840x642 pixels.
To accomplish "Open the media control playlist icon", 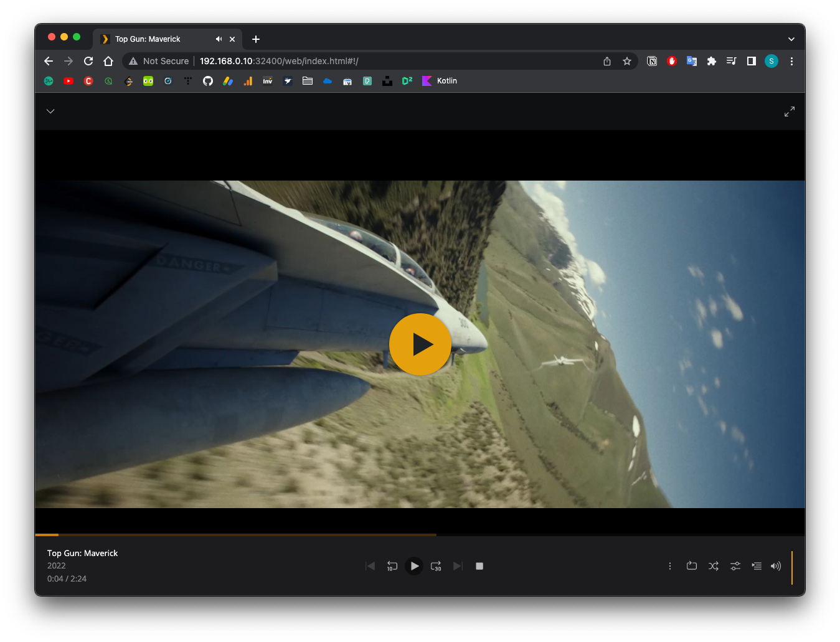I will click(x=732, y=61).
